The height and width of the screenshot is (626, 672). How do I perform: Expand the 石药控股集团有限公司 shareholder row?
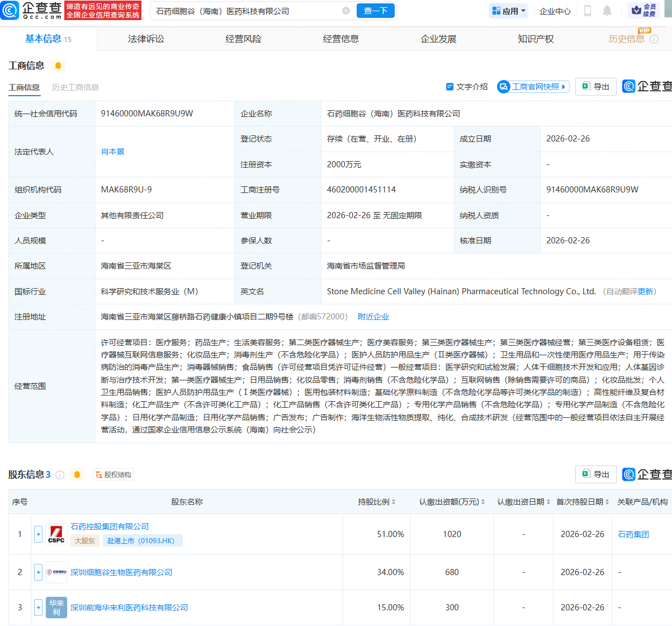[x=37, y=534]
